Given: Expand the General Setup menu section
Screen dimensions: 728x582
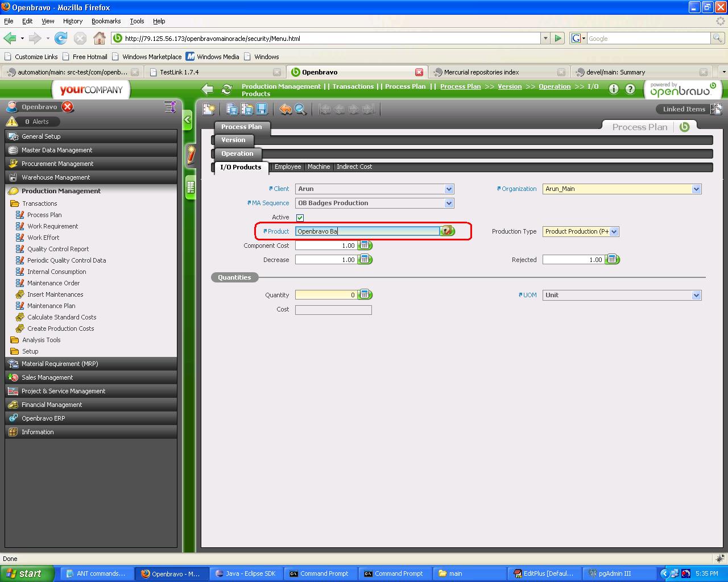Looking at the screenshot, I should [91, 136].
